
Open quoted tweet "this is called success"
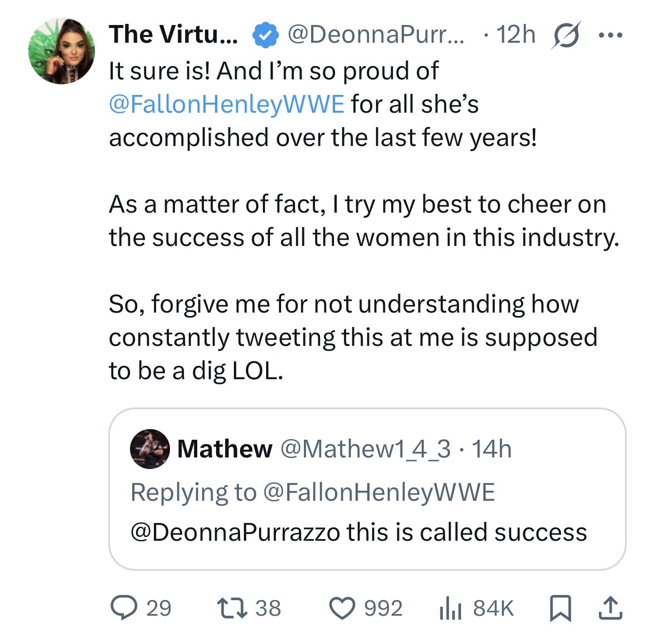point(367,532)
